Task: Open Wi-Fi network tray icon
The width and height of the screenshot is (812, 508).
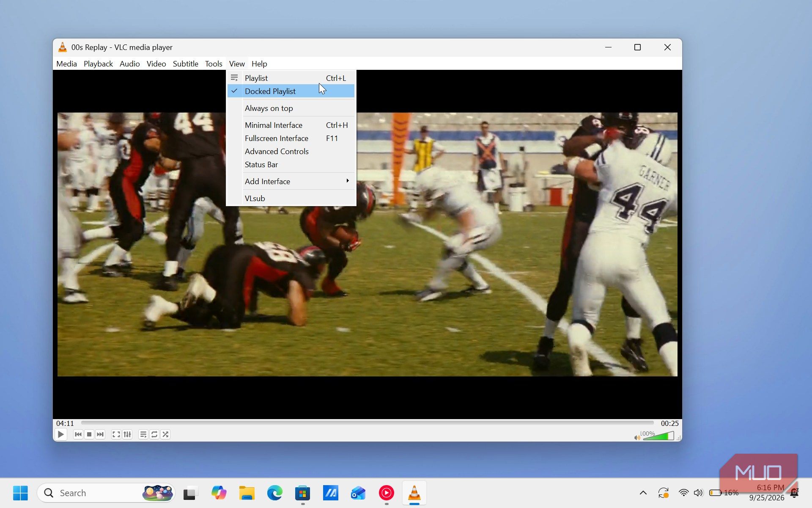Action: point(683,493)
